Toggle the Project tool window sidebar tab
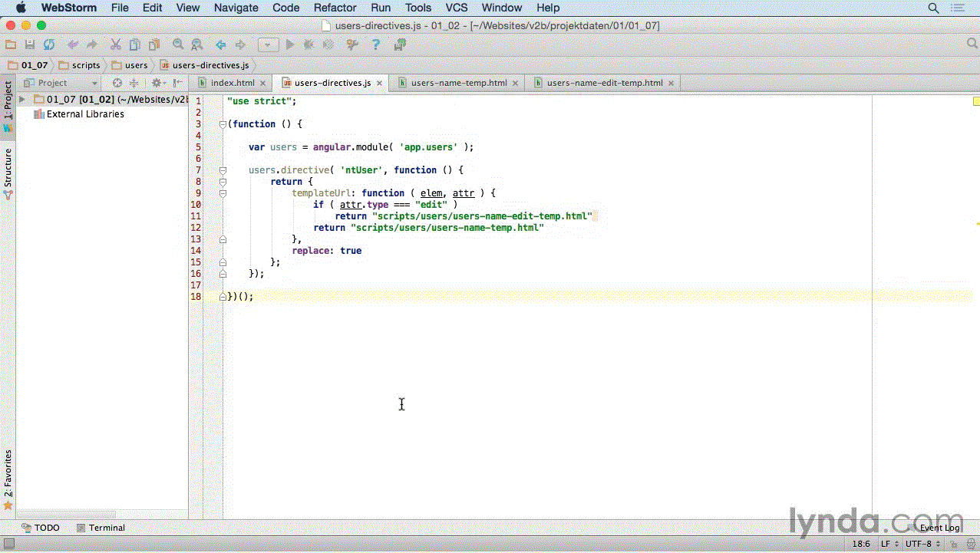This screenshot has width=980, height=553. click(x=8, y=106)
